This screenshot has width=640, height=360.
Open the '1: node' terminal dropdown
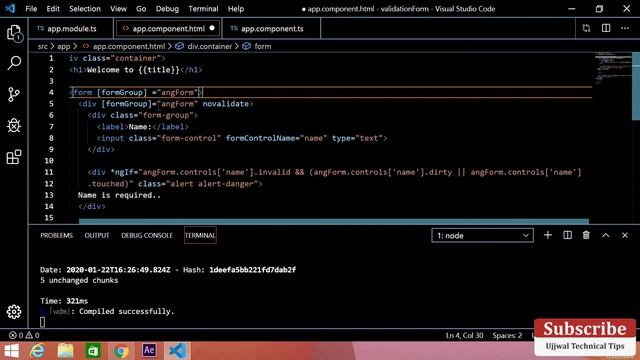pyautogui.click(x=482, y=236)
